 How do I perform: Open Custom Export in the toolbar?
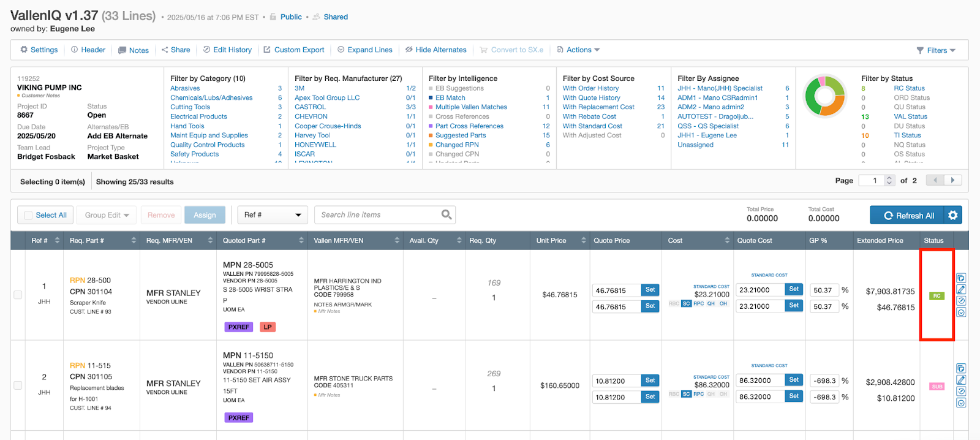coord(294,50)
